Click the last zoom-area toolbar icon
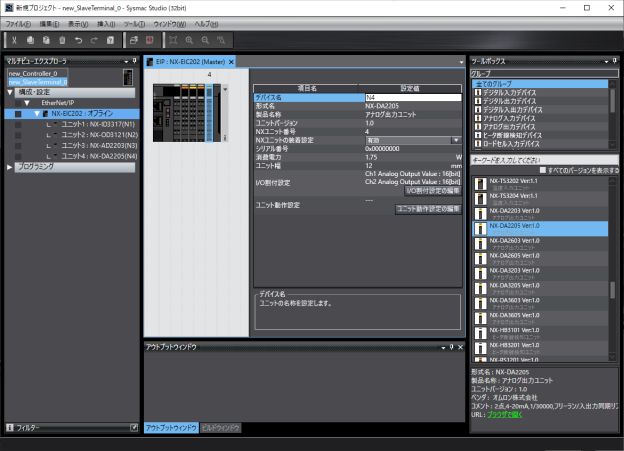Image resolution: width=624 pixels, height=451 pixels. tap(221, 40)
